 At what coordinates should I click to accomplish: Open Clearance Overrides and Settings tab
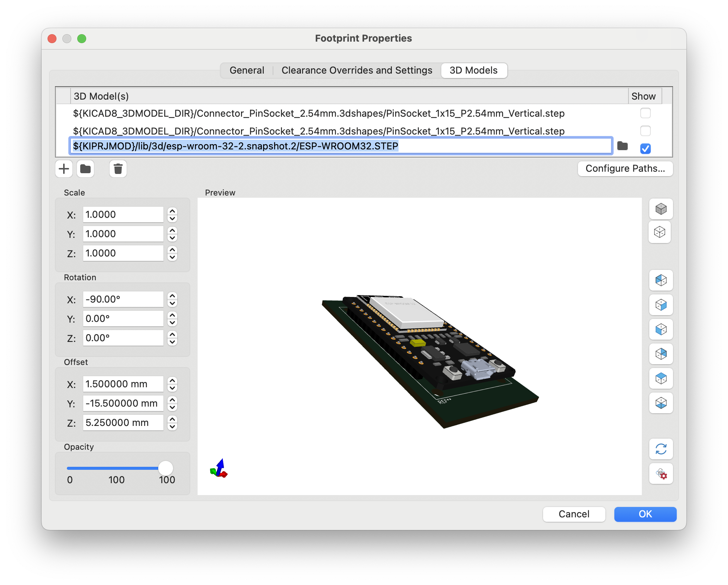[x=357, y=70]
